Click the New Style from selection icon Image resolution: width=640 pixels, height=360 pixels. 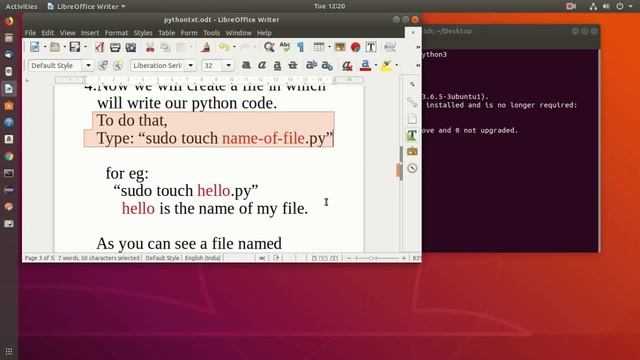[118, 65]
